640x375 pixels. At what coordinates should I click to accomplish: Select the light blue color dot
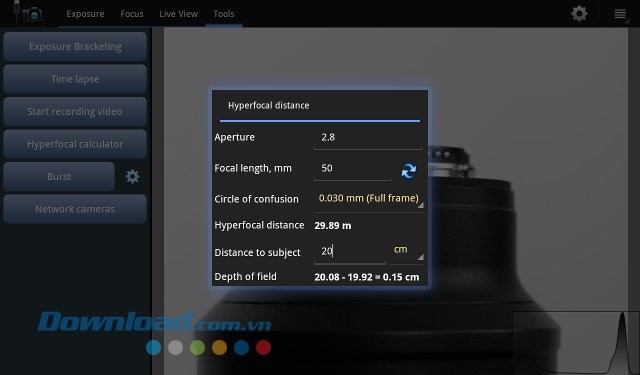[153, 348]
